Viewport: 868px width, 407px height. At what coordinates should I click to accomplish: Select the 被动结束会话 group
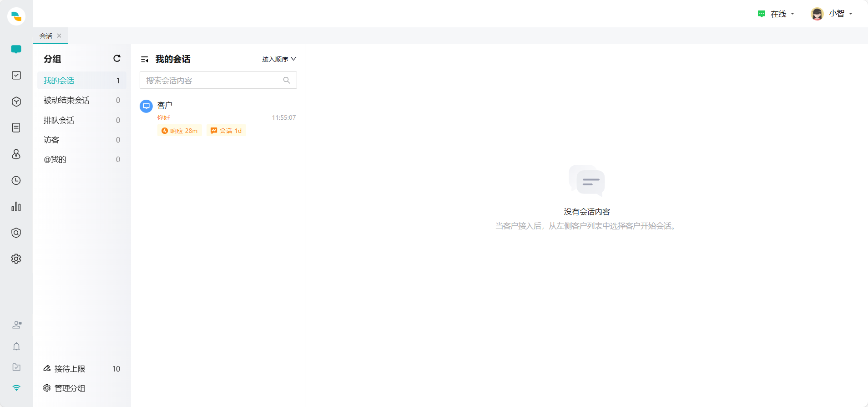[82, 100]
